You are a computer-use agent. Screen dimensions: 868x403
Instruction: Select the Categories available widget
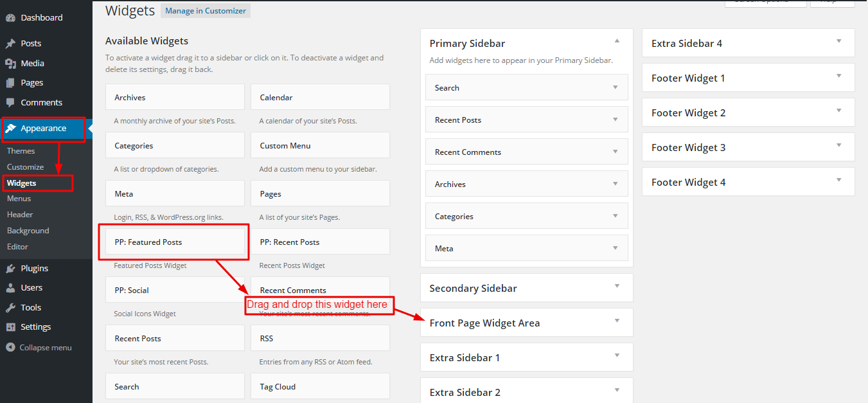click(175, 145)
